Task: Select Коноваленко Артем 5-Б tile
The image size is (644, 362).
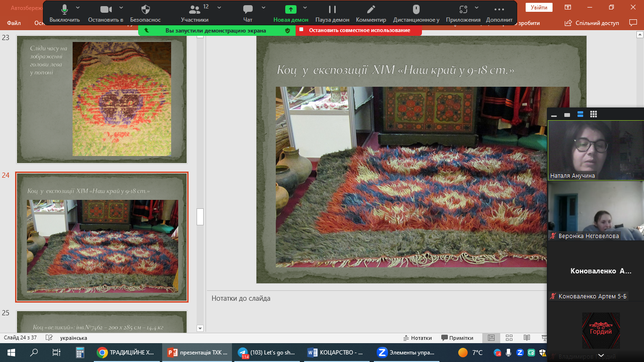Action: pos(596,271)
